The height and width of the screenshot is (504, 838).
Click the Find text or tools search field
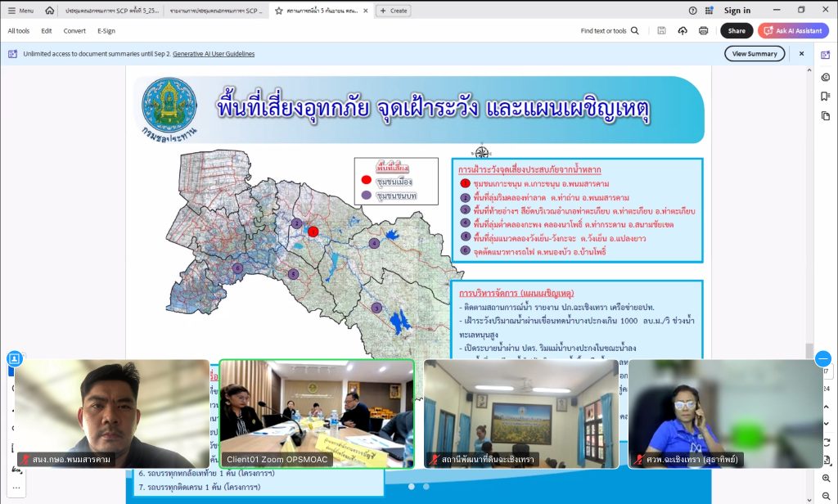pos(610,31)
